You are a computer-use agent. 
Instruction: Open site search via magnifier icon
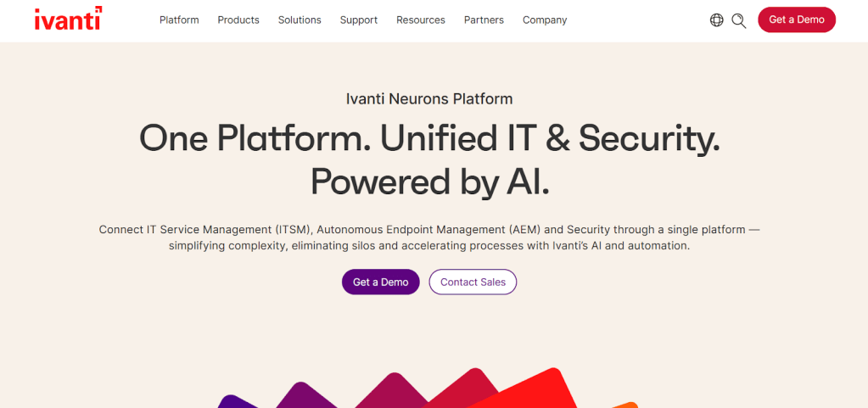(x=739, y=20)
